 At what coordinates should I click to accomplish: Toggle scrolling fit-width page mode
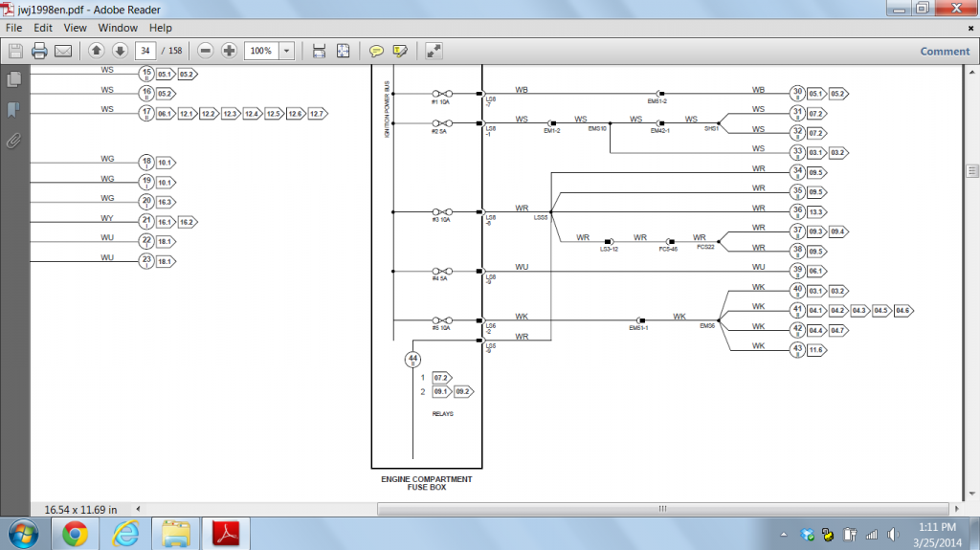coord(319,51)
